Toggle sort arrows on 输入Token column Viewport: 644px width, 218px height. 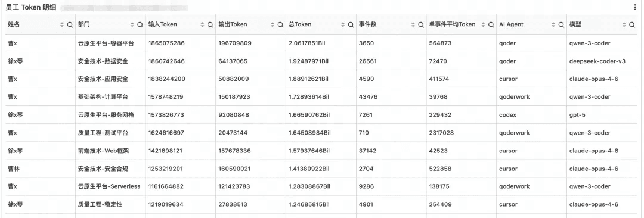coord(203,24)
